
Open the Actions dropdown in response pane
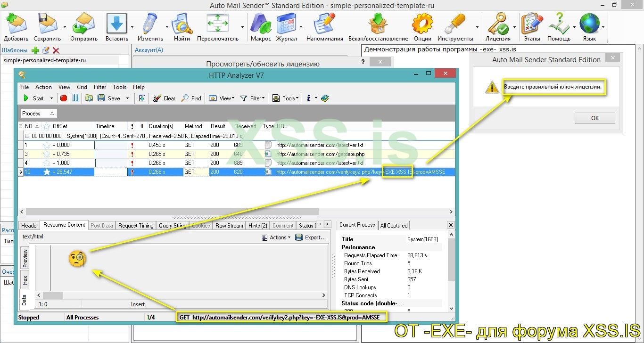pyautogui.click(x=277, y=237)
